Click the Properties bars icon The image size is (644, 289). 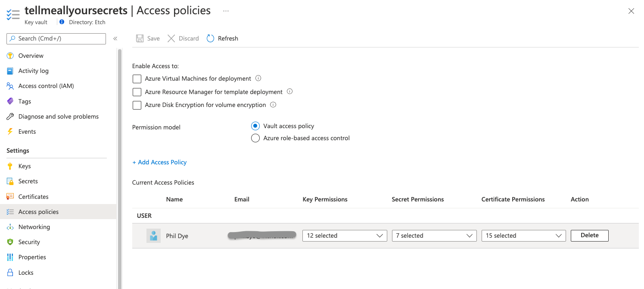point(10,257)
